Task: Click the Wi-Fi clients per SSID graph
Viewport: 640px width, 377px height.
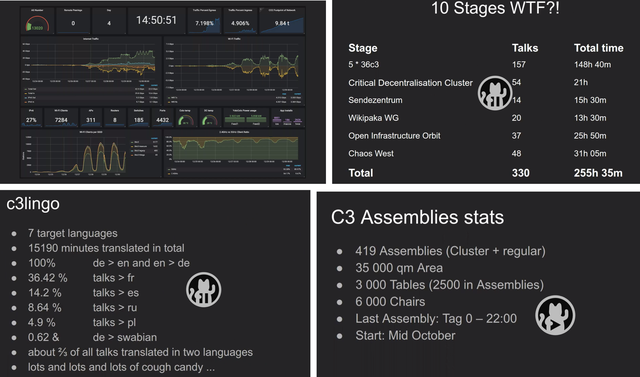Action: (91, 153)
